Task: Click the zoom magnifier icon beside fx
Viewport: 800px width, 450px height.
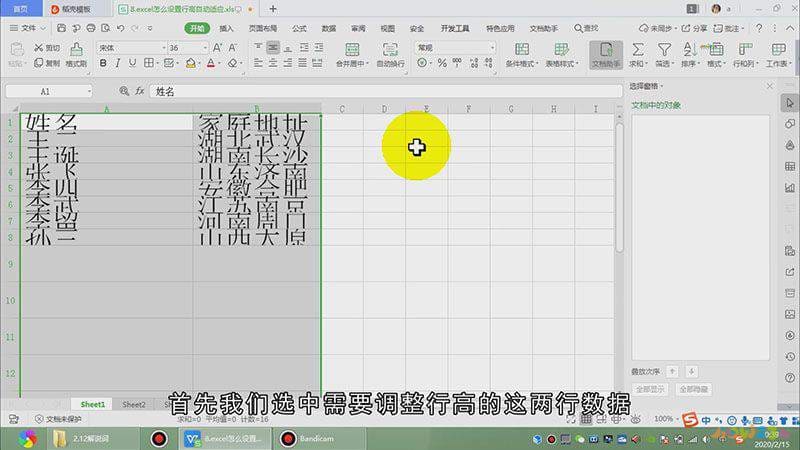Action: [x=124, y=91]
